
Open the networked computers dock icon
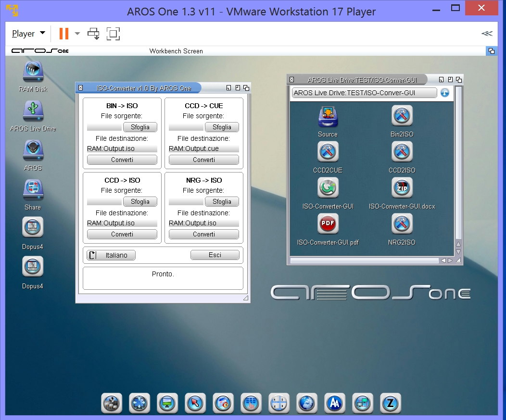(362, 403)
